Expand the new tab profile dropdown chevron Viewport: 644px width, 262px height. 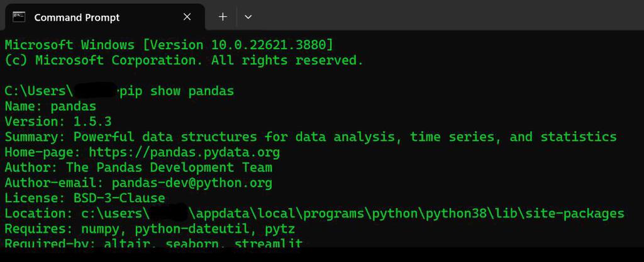pos(248,17)
